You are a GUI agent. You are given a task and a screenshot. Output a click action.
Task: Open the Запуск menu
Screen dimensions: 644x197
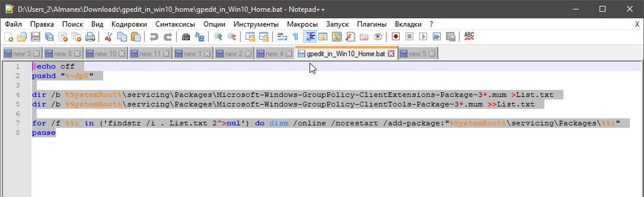coord(338,24)
